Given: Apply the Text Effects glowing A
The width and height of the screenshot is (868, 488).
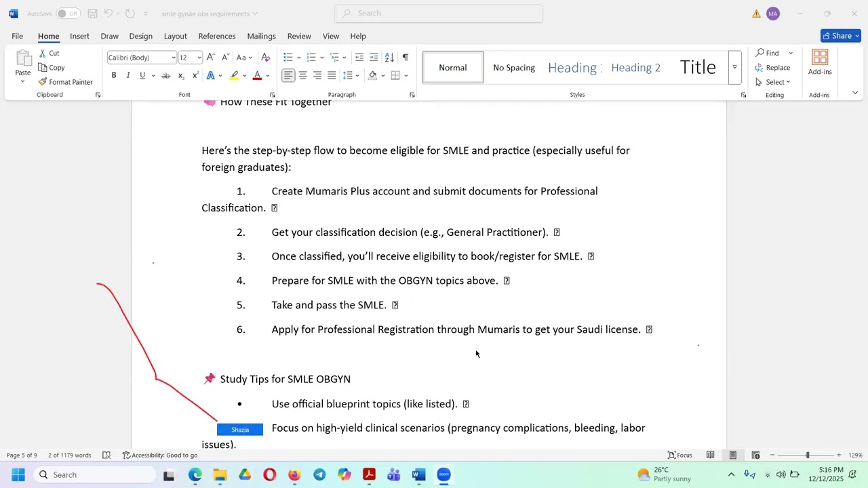Looking at the screenshot, I should point(211,75).
